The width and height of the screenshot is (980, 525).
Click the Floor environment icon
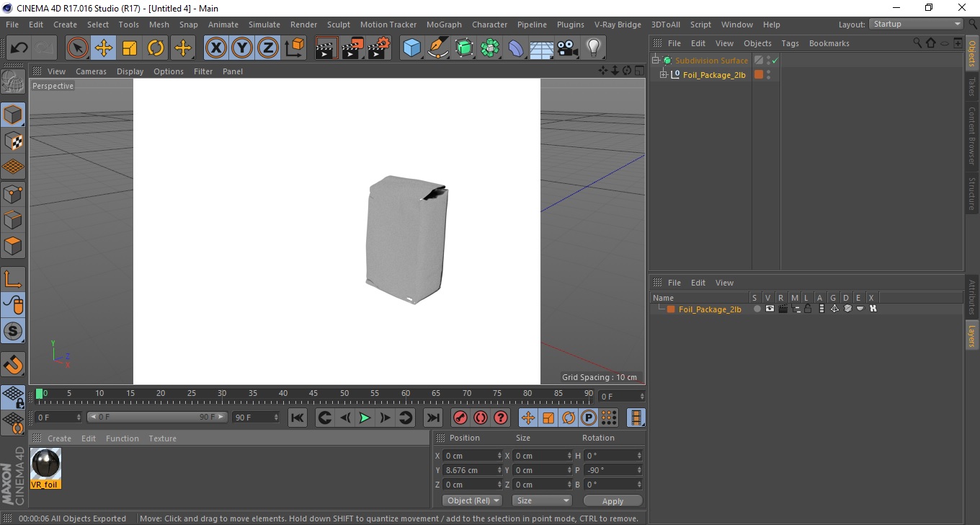pos(541,48)
